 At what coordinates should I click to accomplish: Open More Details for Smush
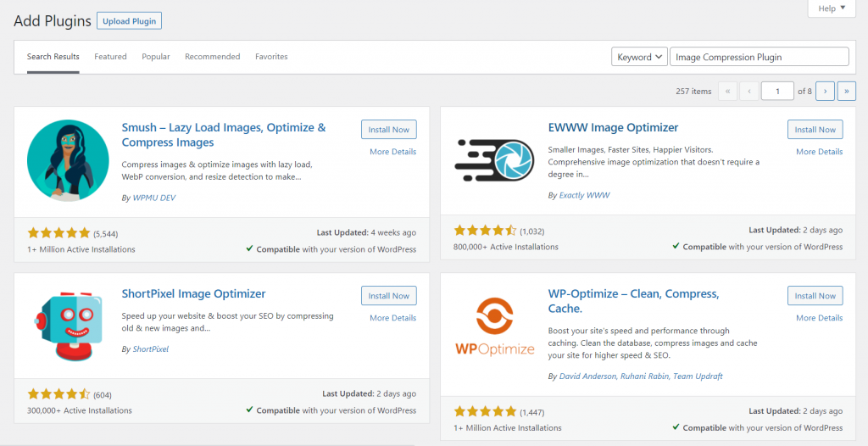(393, 151)
